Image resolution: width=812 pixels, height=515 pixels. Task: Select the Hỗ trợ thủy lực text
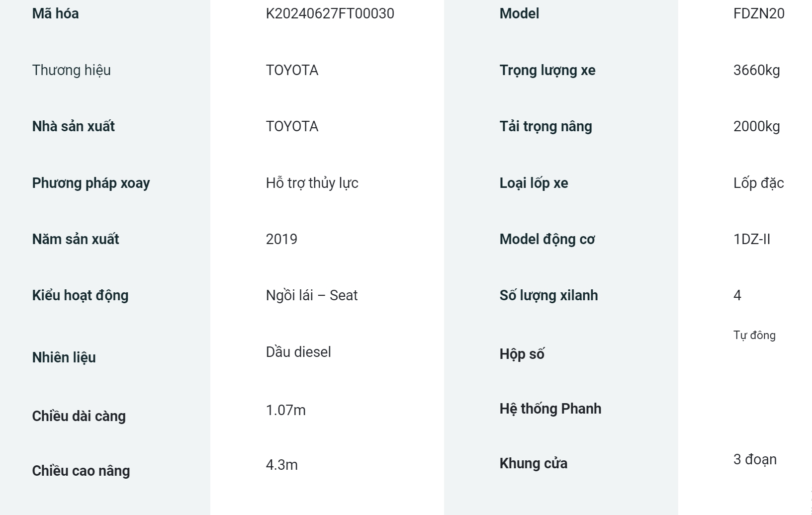point(312,183)
